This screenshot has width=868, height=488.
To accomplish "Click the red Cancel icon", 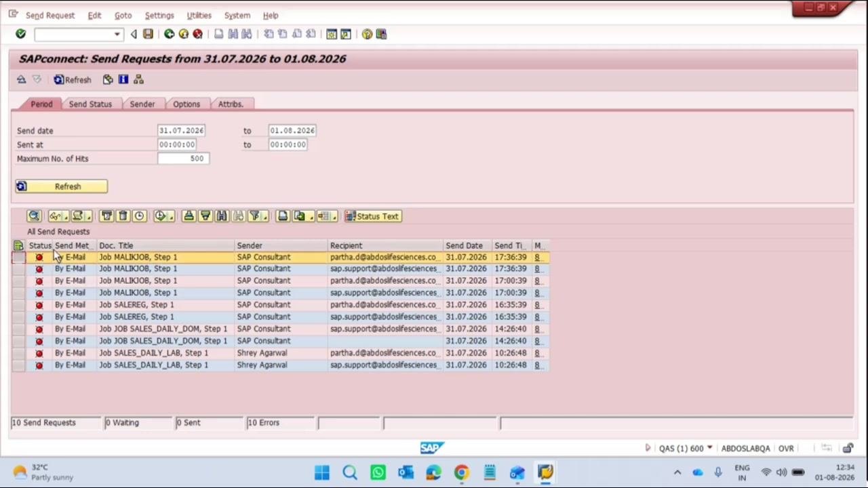I will tap(197, 34).
